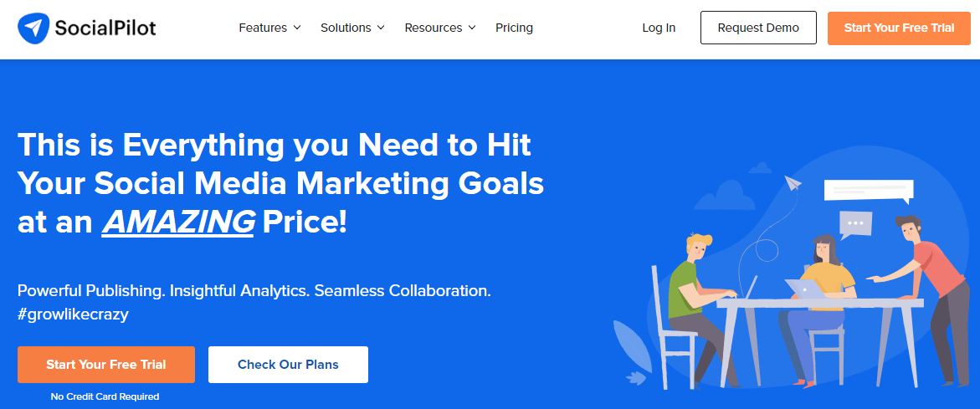The image size is (980, 409).
Task: Click the No Credit Card Required note
Action: click(x=105, y=396)
